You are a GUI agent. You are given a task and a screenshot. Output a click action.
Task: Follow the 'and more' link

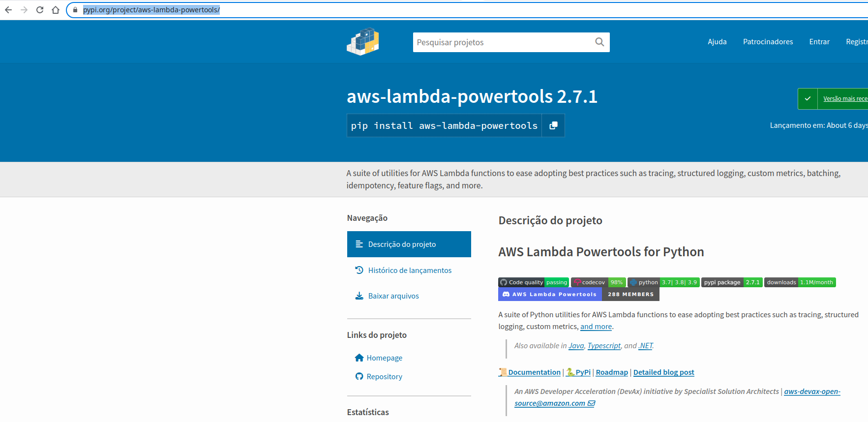(x=596, y=327)
